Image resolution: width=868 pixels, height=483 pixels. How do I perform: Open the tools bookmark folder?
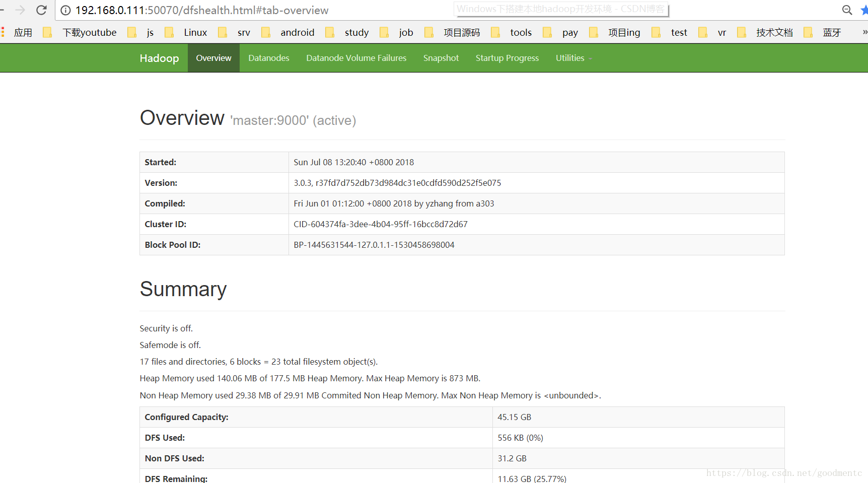point(511,33)
